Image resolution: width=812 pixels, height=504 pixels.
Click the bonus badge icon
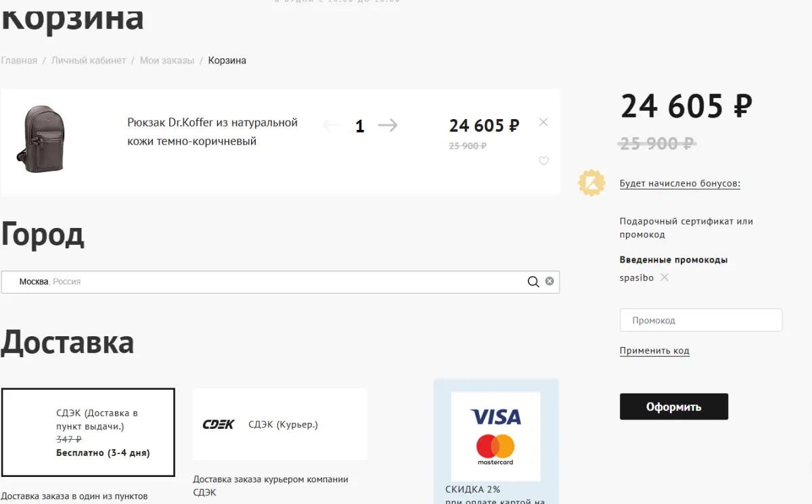(x=591, y=183)
